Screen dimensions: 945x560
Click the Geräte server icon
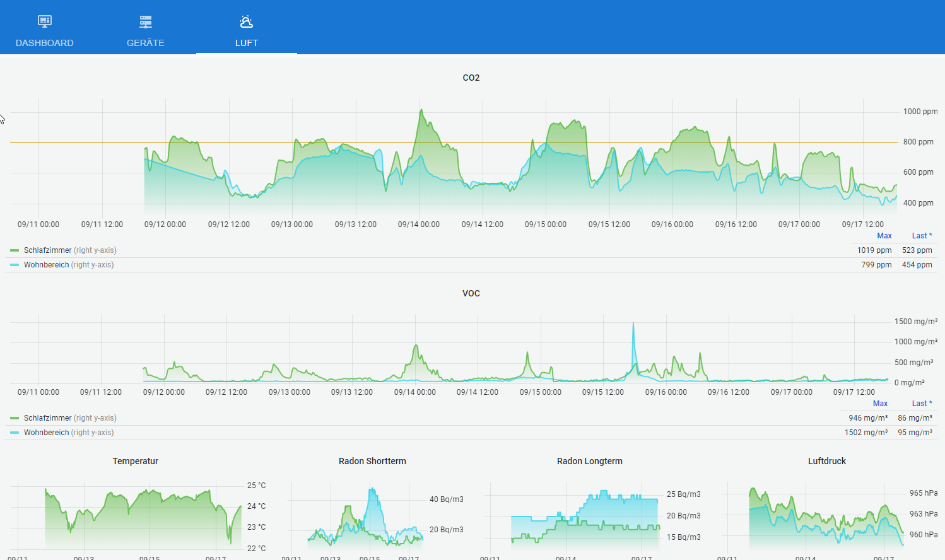click(x=146, y=21)
